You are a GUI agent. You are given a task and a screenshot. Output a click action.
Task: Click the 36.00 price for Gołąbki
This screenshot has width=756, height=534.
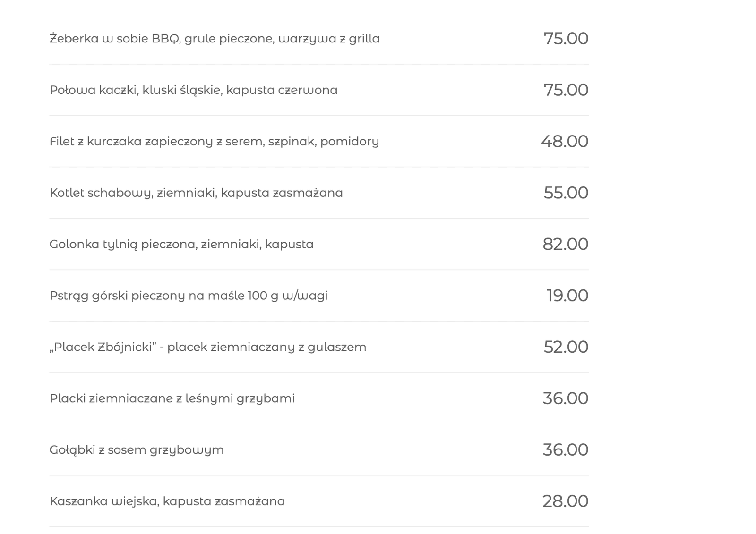565,450
